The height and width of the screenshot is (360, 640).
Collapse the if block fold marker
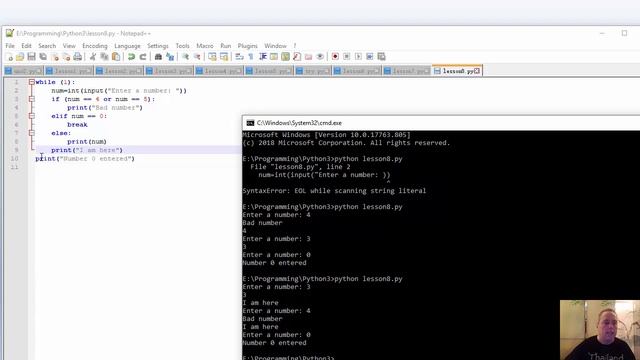click(31, 99)
